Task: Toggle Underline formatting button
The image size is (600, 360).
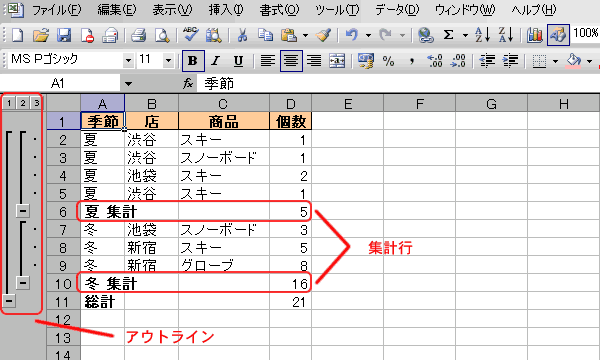Action: pyautogui.click(x=238, y=61)
